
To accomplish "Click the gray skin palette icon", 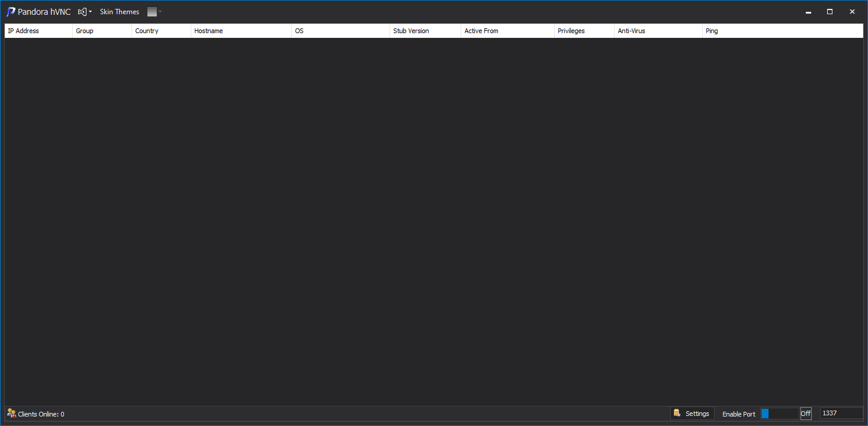I will tap(152, 12).
